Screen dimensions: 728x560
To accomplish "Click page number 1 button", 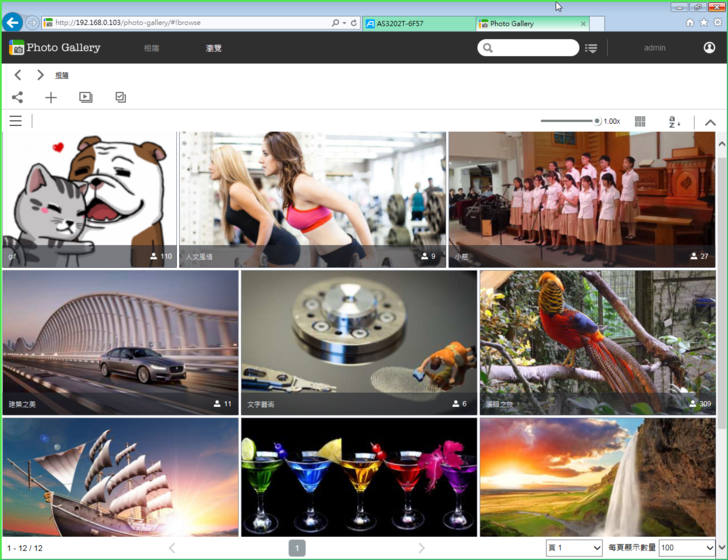I will 297,548.
